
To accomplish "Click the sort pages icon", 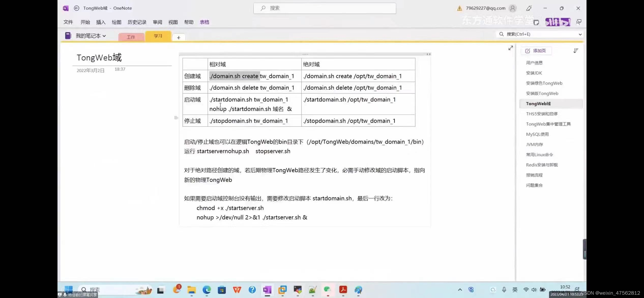I will 576,51.
